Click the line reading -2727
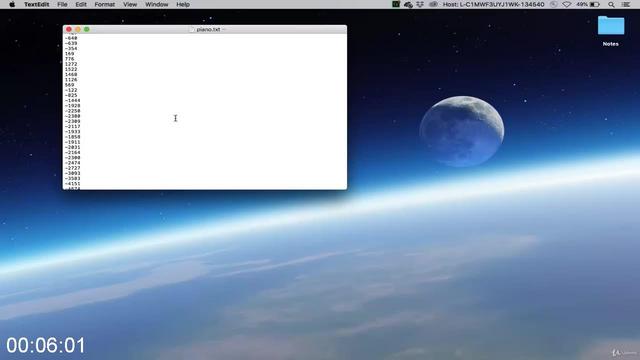 (x=72, y=168)
